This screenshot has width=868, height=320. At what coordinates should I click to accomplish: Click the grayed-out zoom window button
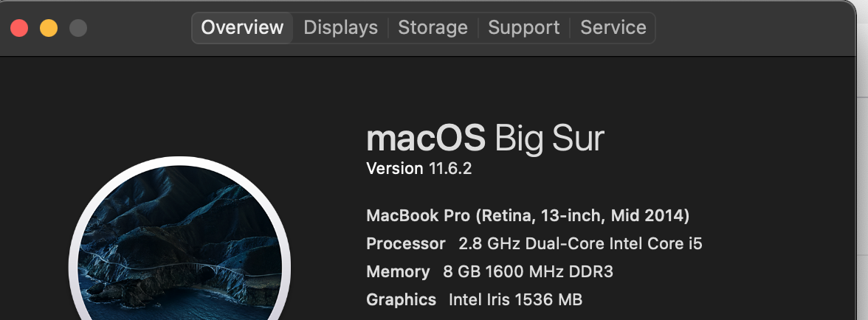(78, 29)
